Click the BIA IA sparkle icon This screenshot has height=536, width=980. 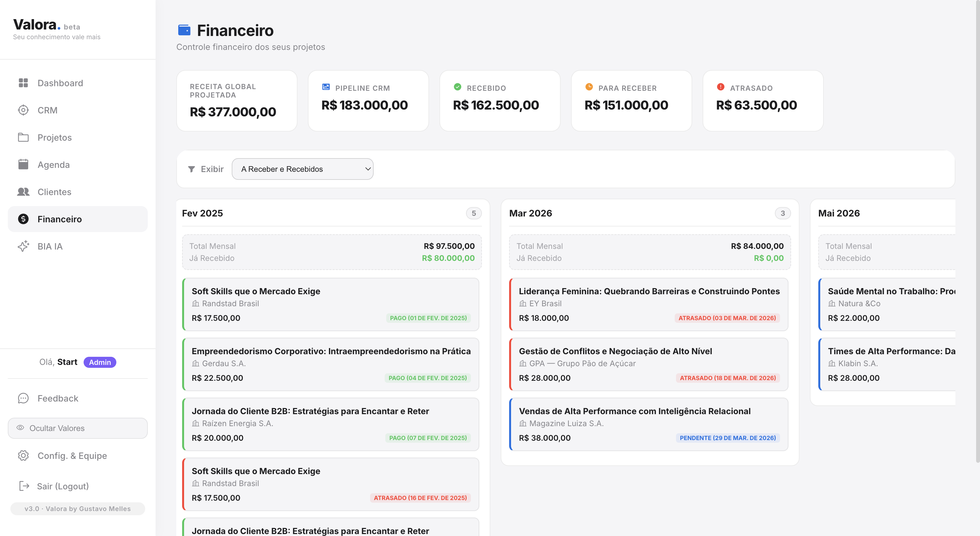[x=23, y=246]
